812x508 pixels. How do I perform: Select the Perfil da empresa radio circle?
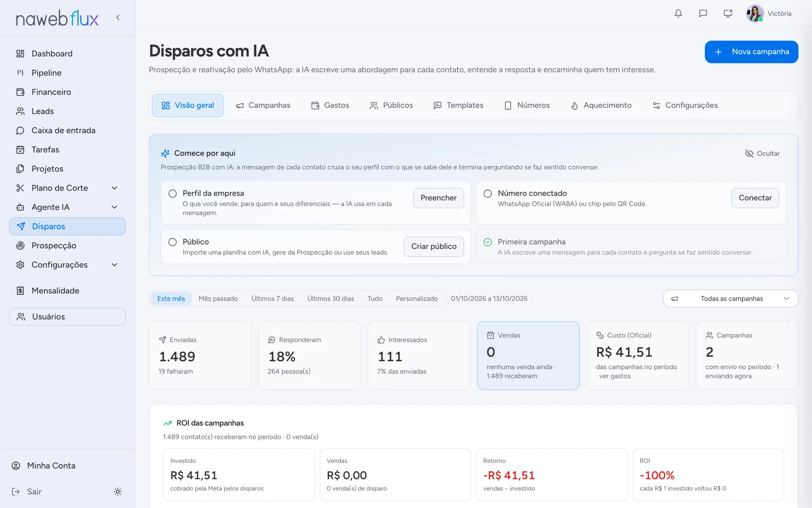click(x=173, y=193)
